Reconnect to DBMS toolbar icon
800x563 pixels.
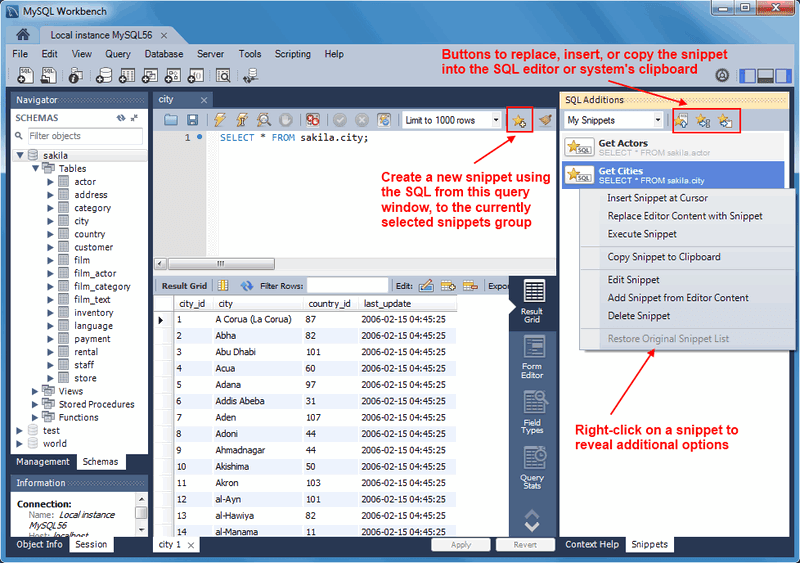click(x=250, y=76)
